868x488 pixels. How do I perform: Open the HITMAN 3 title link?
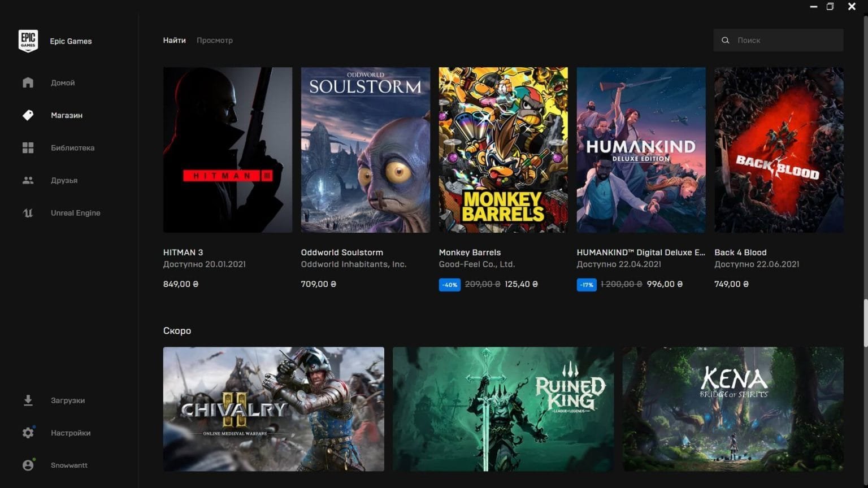click(x=183, y=252)
